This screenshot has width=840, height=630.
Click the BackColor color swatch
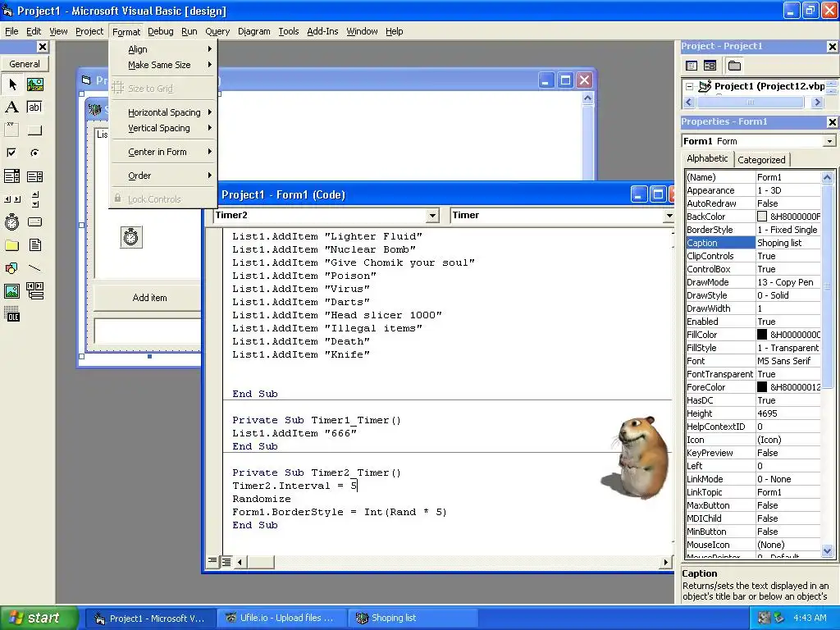(x=762, y=217)
